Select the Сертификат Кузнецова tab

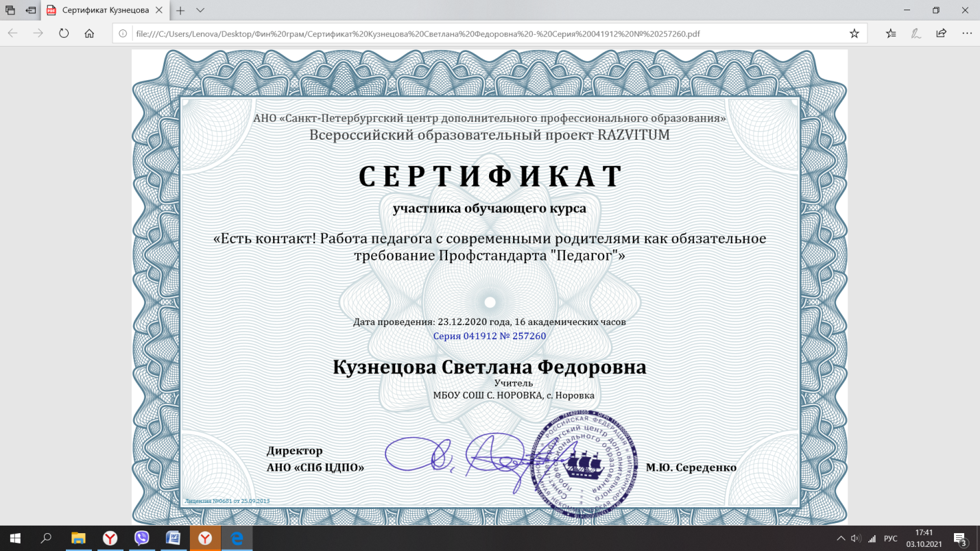105,11
